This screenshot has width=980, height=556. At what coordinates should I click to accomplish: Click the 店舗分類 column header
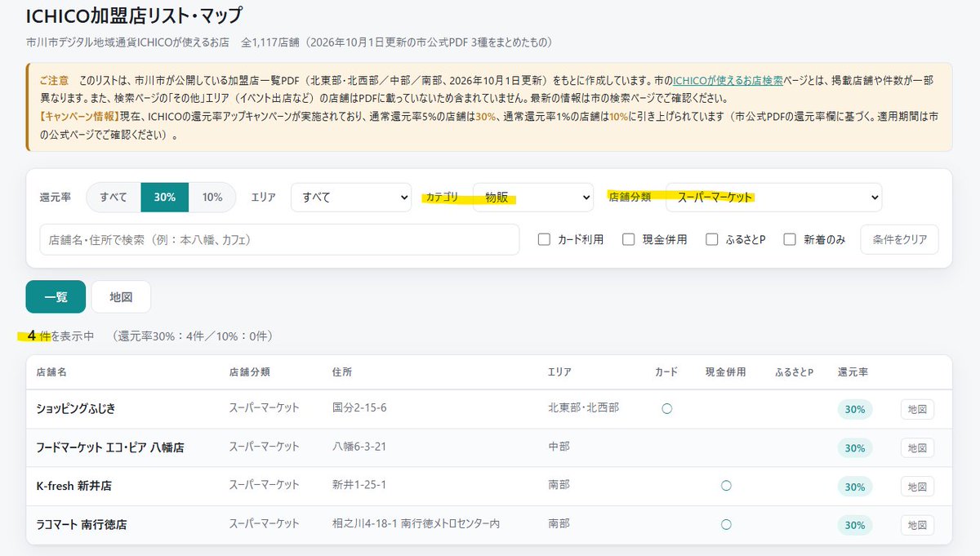[249, 372]
